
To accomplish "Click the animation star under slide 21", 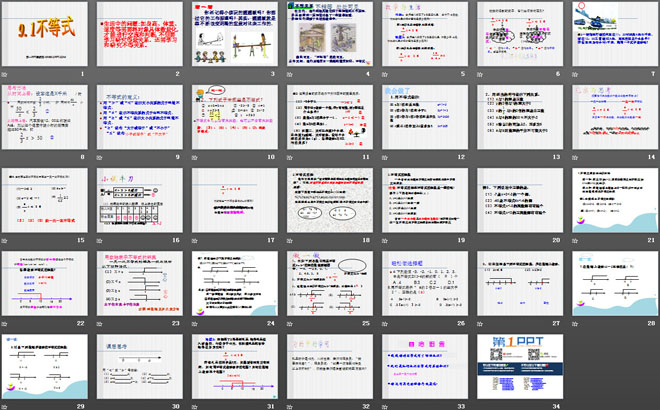I will [575, 241].
